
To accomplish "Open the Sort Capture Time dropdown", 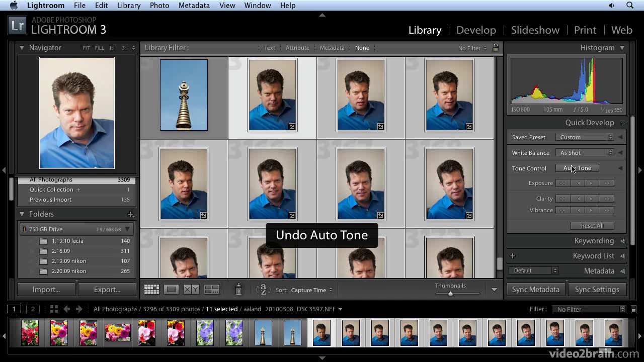I will pos(311,290).
